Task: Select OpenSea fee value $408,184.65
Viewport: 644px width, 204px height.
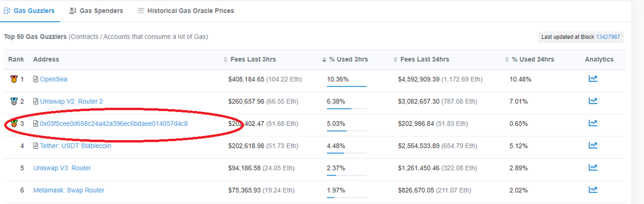Action: 246,79
